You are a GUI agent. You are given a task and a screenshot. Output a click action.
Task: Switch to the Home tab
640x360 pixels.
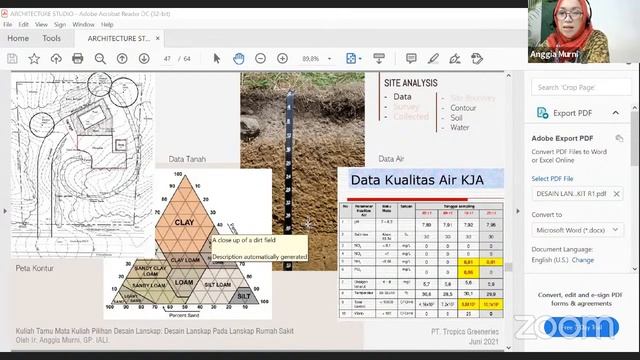(x=18, y=38)
